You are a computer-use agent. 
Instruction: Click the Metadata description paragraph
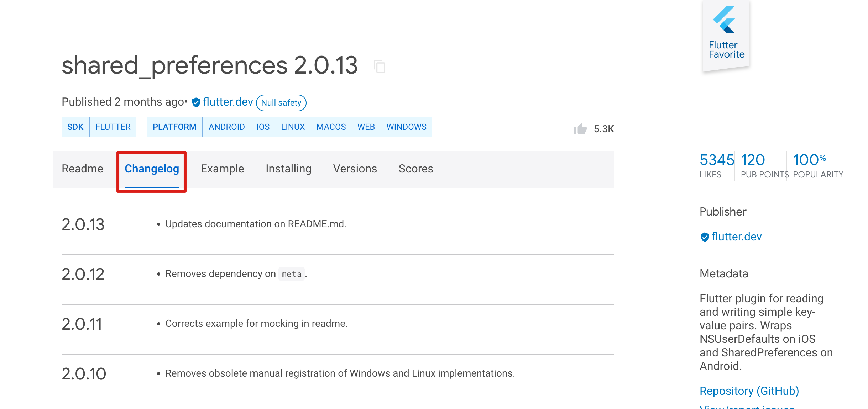click(x=766, y=332)
